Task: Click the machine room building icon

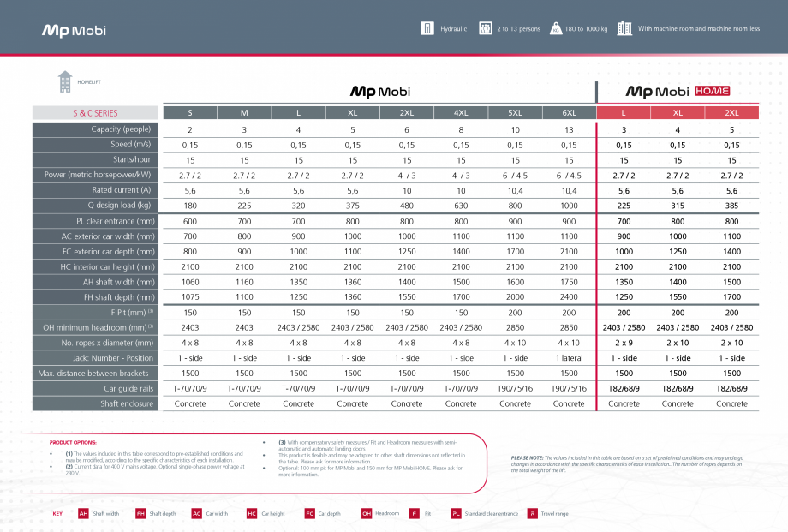Action: click(624, 28)
